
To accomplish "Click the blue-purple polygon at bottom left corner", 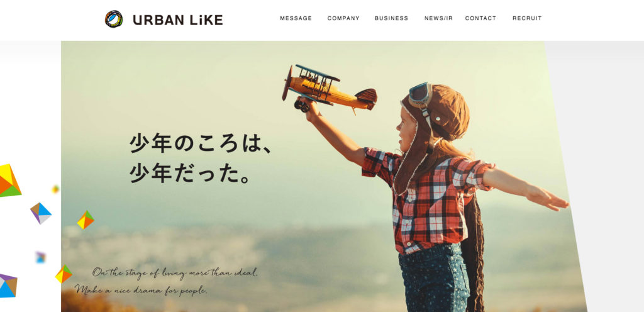I will coord(8,286).
